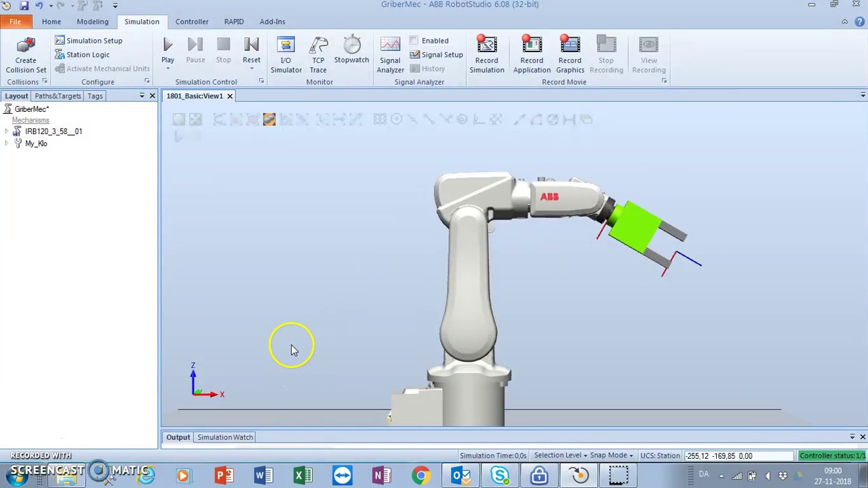Screen dimensions: 868x488
Task: Open Signal Analyzer
Action: point(390,54)
